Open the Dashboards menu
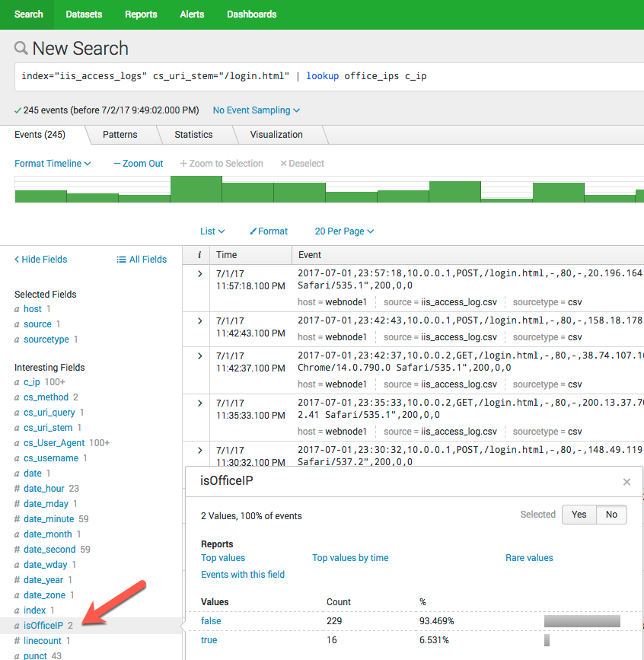 [251, 14]
